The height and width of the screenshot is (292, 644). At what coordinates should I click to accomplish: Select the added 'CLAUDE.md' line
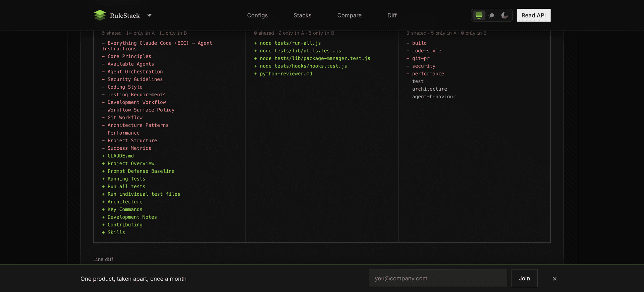[x=118, y=156]
